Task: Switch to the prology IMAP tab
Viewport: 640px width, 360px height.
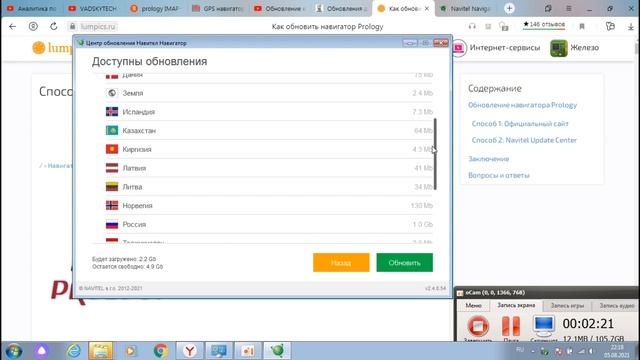Action: (155, 8)
